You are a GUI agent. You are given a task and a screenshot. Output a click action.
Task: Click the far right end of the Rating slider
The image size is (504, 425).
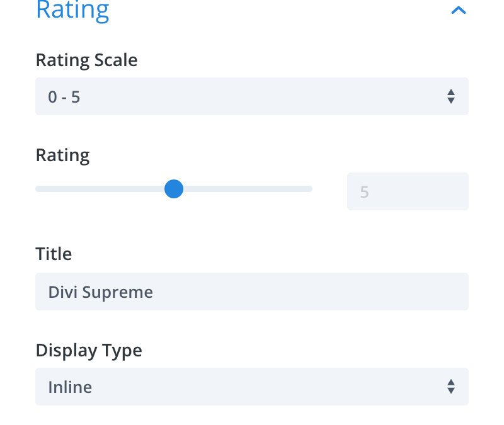pyautogui.click(x=311, y=189)
